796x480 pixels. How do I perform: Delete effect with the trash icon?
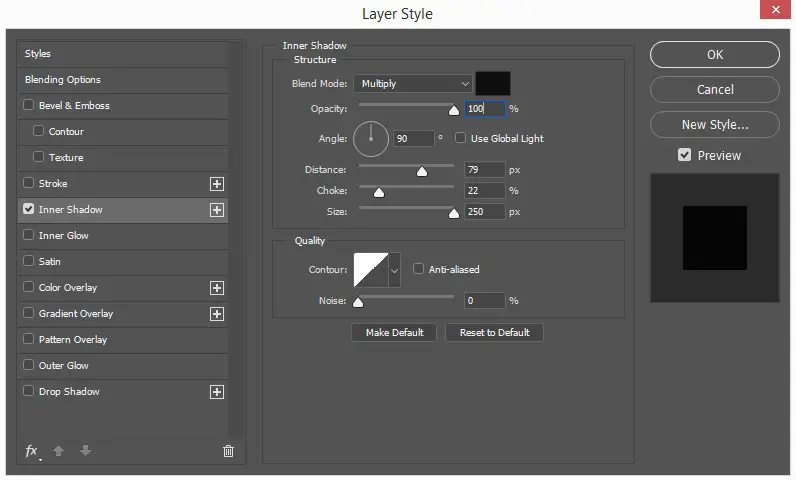point(228,451)
